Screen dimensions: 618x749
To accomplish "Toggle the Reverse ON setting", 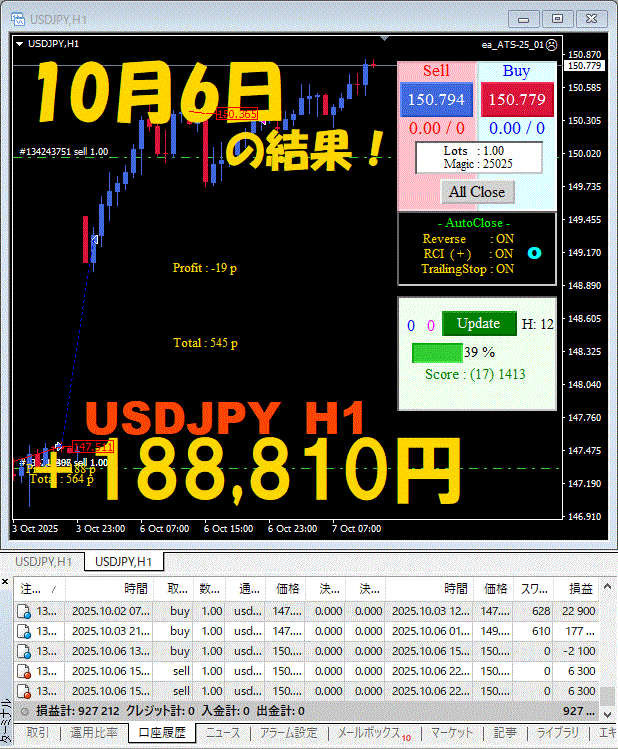I will click(x=469, y=239).
